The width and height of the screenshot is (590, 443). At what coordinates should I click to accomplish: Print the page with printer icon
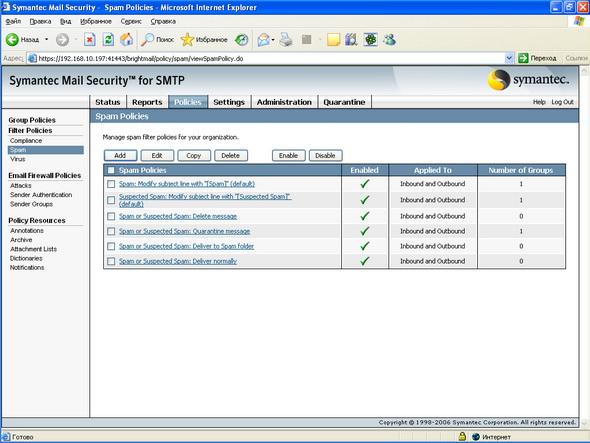click(286, 40)
